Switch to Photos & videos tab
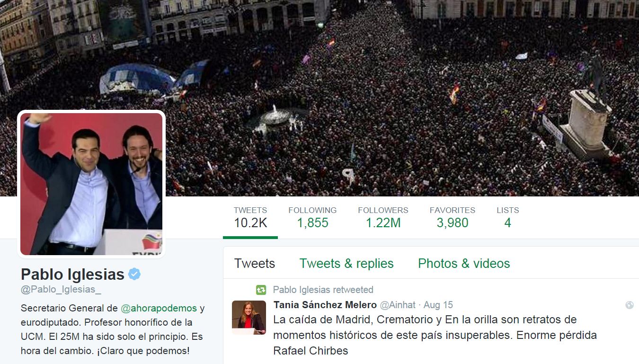This screenshot has width=639, height=364. pos(464,264)
